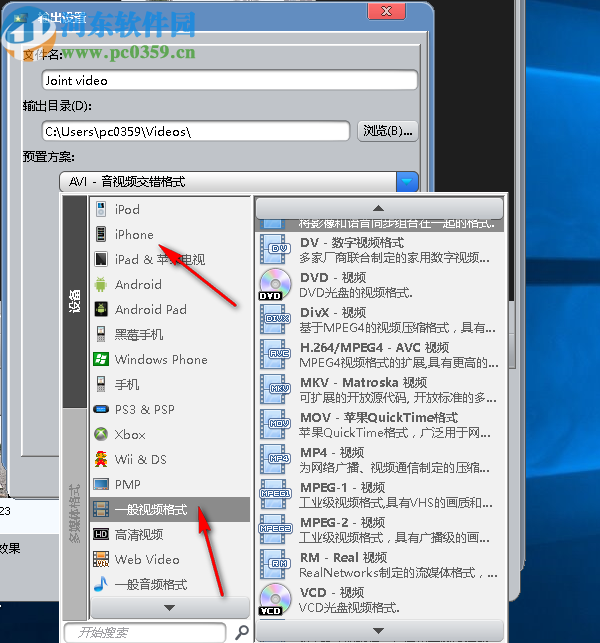Open the AVI preset combo box
The image size is (600, 643).
239,181
